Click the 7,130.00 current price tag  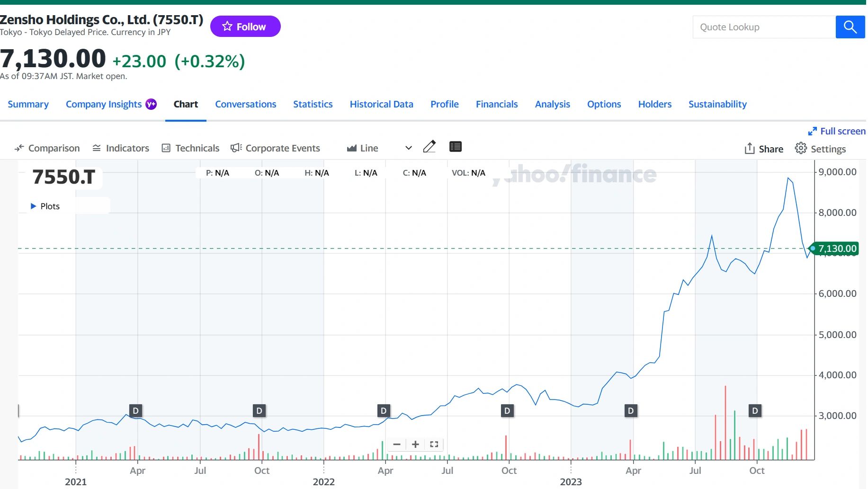tap(835, 248)
